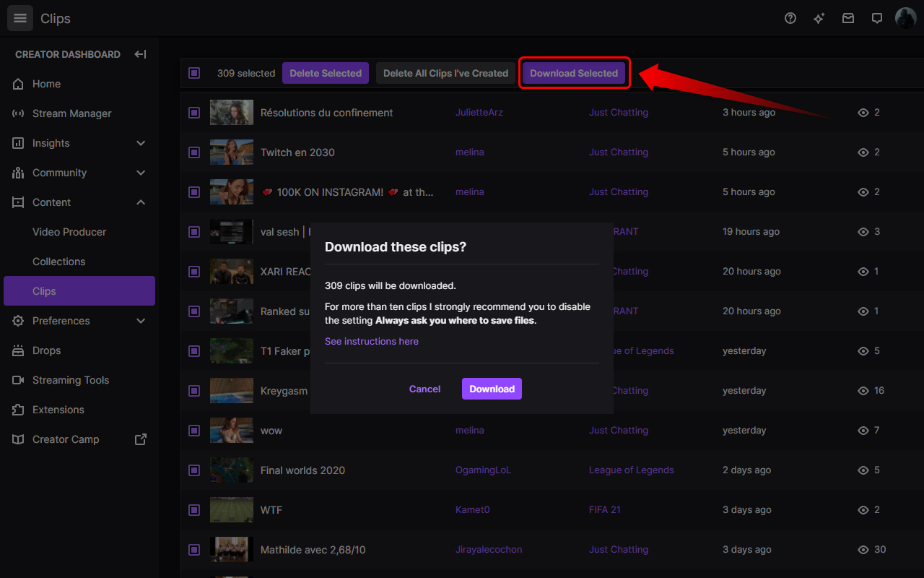Cancel the download clips dialog

pos(424,389)
